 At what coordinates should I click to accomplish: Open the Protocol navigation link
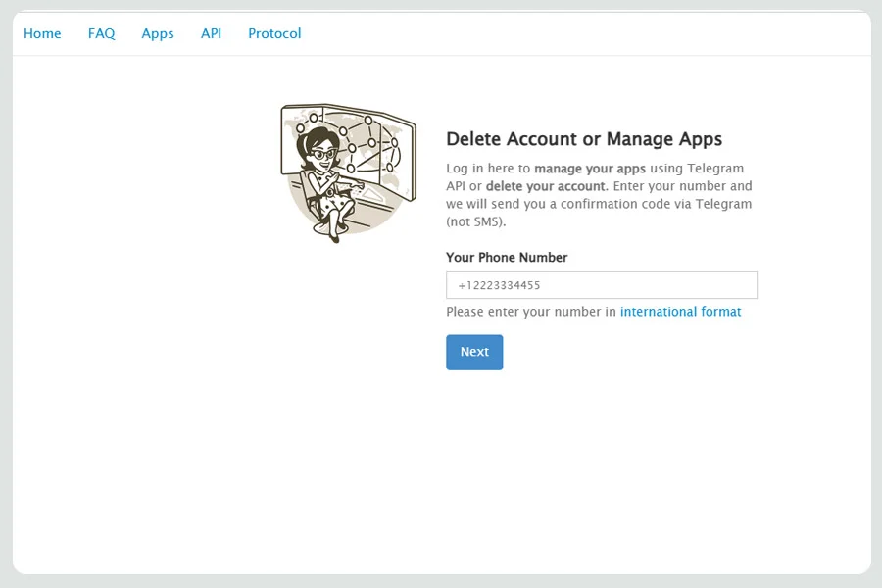[274, 33]
